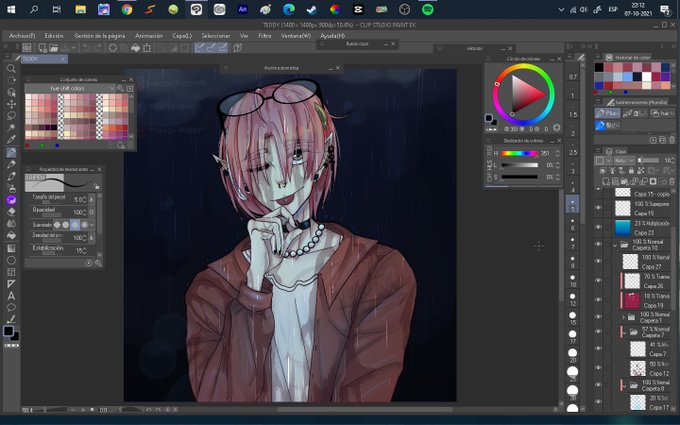Hide the Capa 26 layer
The height and width of the screenshot is (425, 680).
[599, 281]
